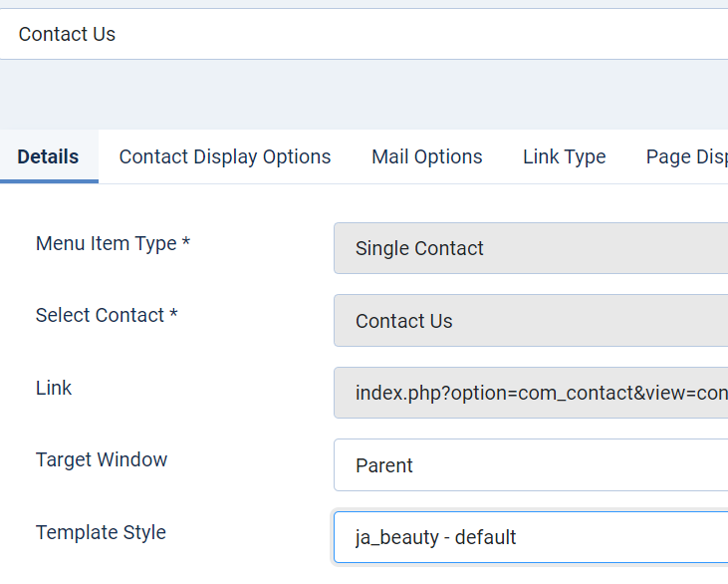The height and width of the screenshot is (584, 728).
Task: Click the Link field with the index.php URL
Action: point(530,393)
